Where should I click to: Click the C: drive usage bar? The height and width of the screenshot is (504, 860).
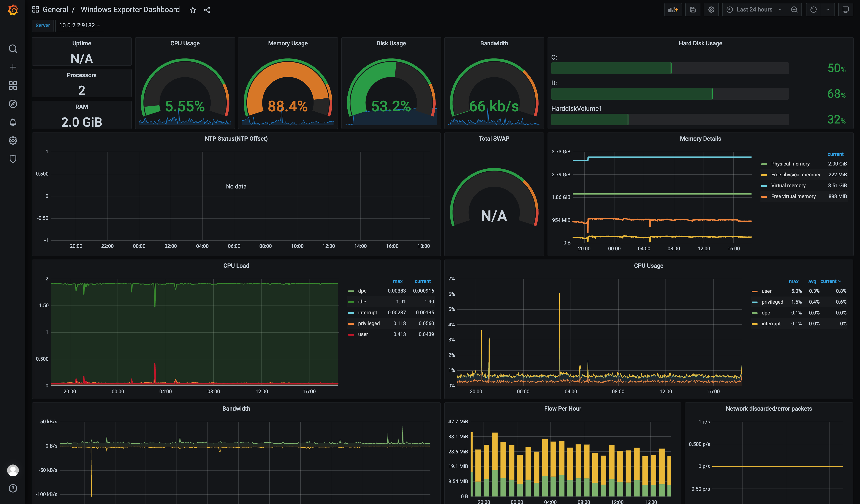coord(669,68)
